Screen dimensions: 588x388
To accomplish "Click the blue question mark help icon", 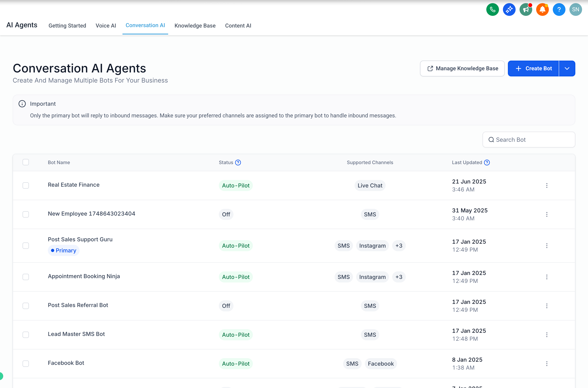I will tap(559, 10).
